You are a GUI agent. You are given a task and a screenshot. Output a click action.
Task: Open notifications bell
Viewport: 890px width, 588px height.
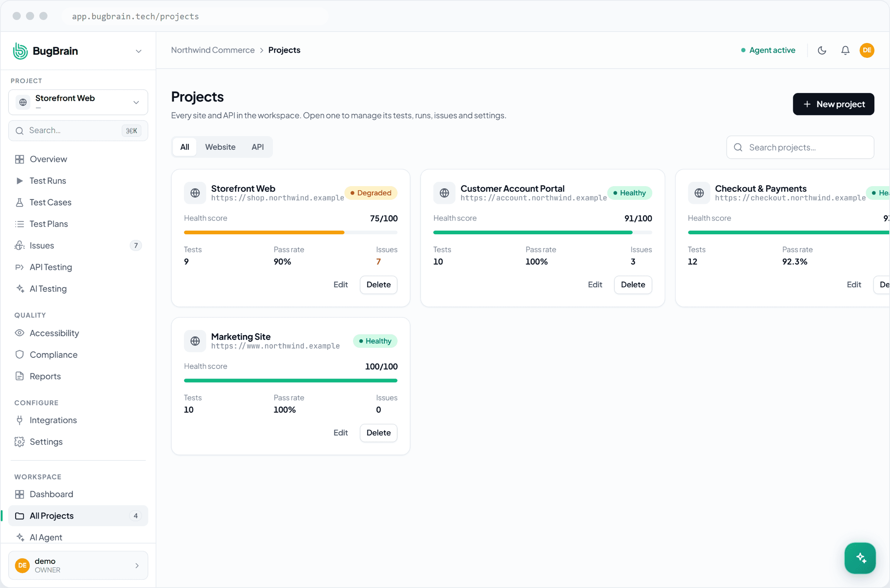point(845,50)
